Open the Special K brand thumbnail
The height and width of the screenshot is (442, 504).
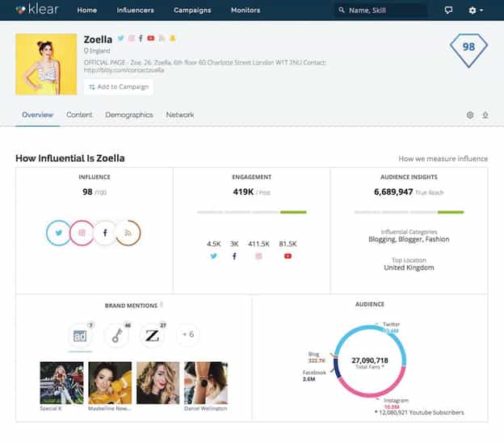pos(61,383)
